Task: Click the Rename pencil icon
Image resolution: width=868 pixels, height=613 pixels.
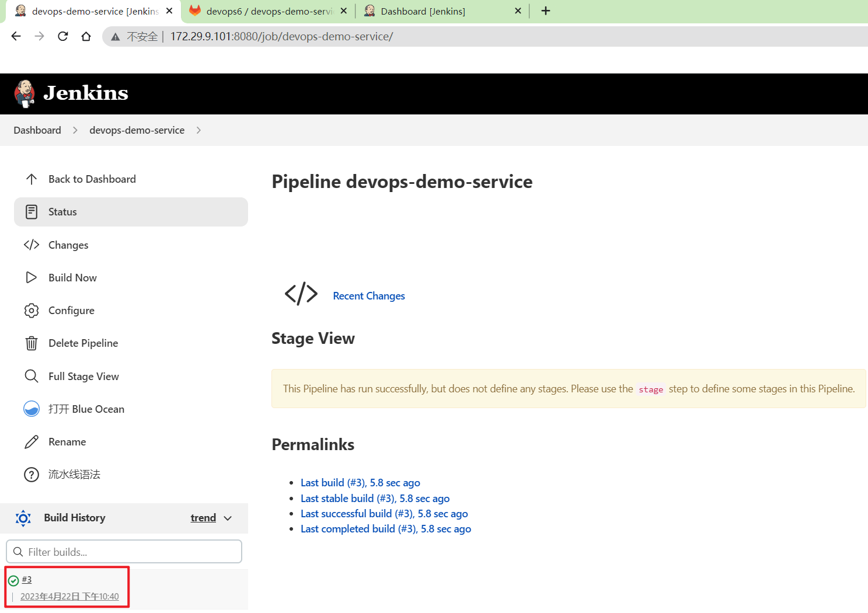Action: point(32,442)
